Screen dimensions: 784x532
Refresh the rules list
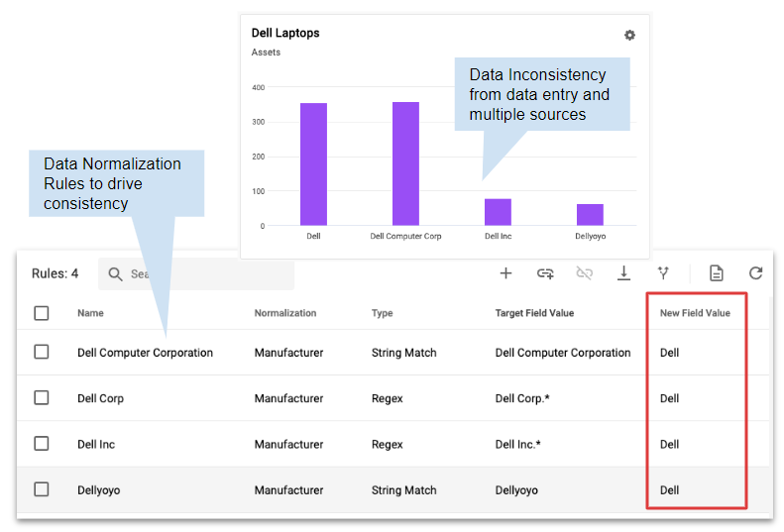click(755, 273)
